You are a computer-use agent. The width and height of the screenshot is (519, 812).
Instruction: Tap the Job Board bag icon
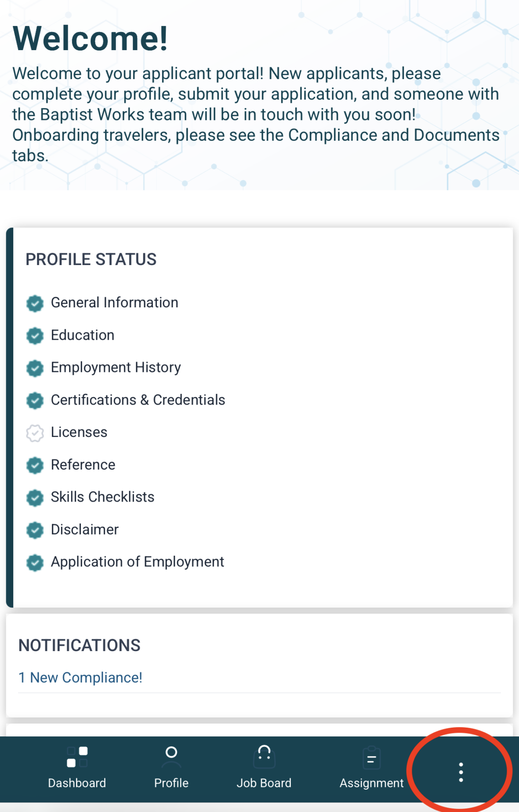click(264, 757)
